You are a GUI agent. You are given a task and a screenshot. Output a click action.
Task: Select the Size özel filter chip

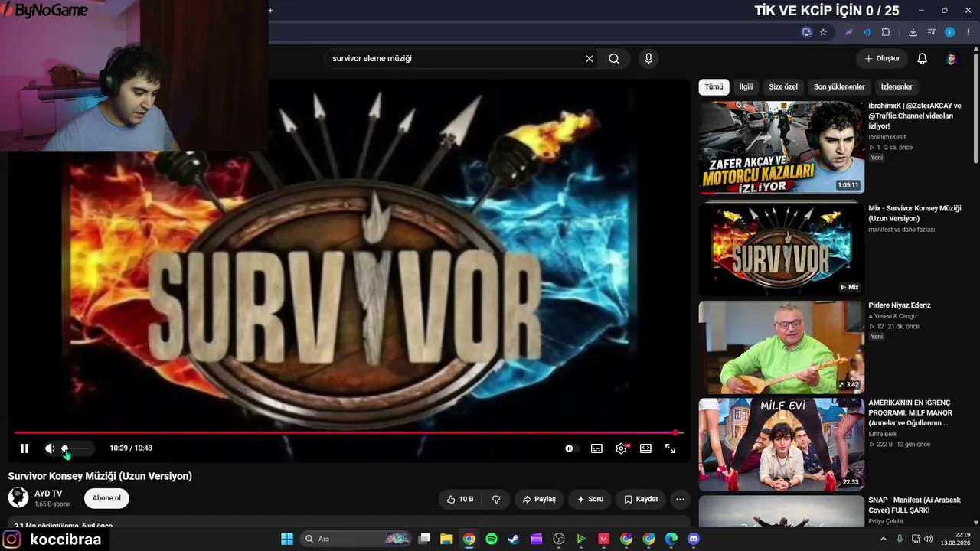783,87
